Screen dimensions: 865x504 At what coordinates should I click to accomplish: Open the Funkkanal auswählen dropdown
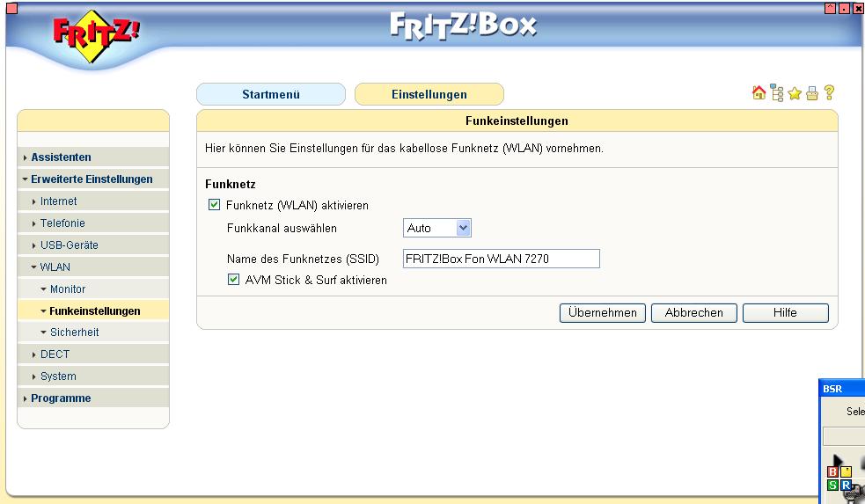(437, 228)
